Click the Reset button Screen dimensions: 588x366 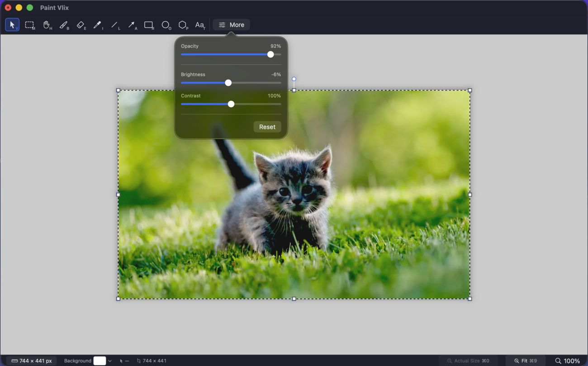[x=267, y=127]
